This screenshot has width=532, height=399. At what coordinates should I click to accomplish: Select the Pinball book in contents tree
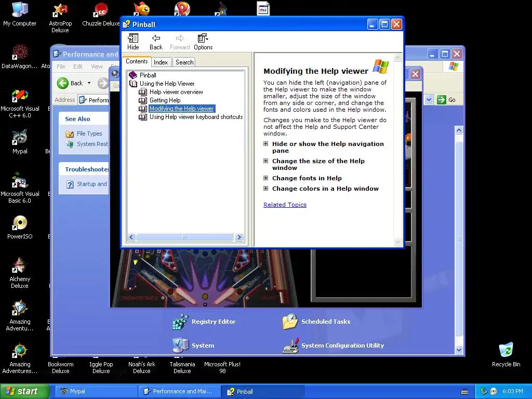[148, 75]
